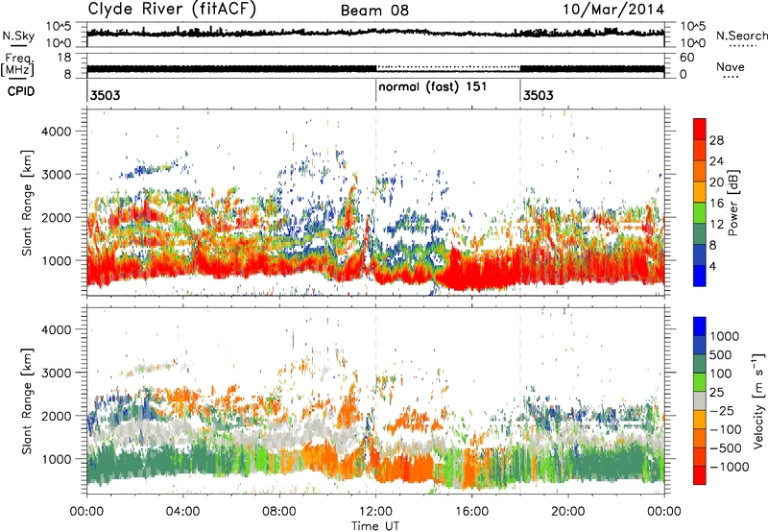The image size is (768, 532).
Task: Click the 'Slant Range [km]' label of velocity plot
Action: click(x=27, y=401)
